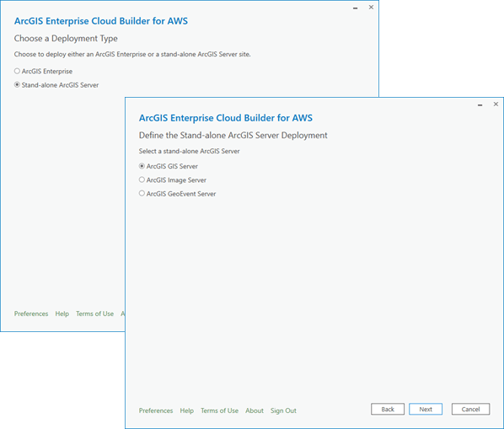Click the 'Choose to deploy either' description text

point(132,54)
